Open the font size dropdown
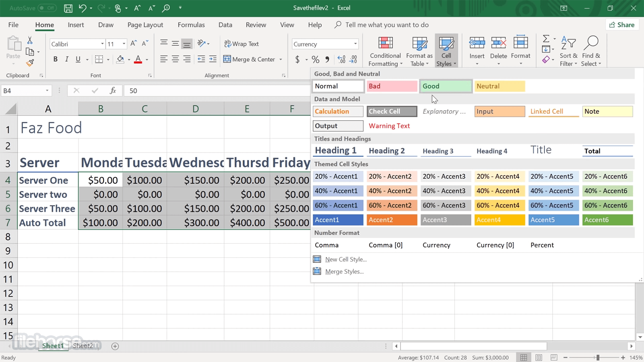The height and width of the screenshot is (362, 644). pos(124,44)
